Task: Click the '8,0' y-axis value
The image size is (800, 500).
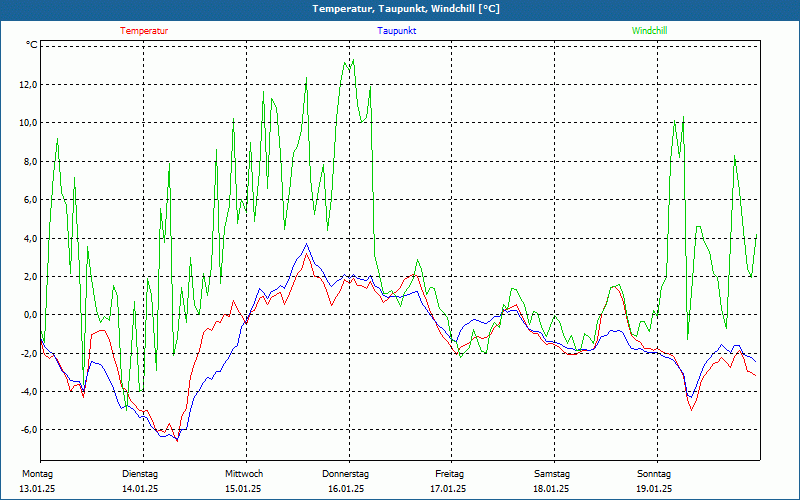Action: pos(31,162)
